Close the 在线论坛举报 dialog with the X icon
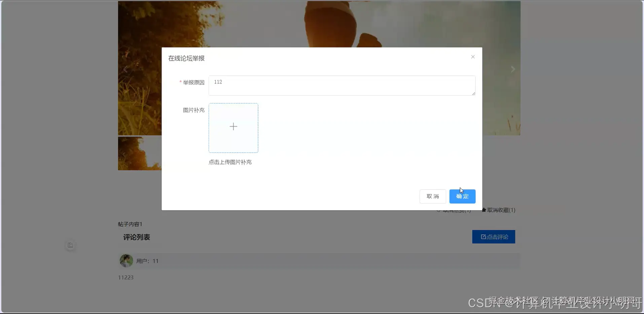The height and width of the screenshot is (314, 644). [x=472, y=57]
